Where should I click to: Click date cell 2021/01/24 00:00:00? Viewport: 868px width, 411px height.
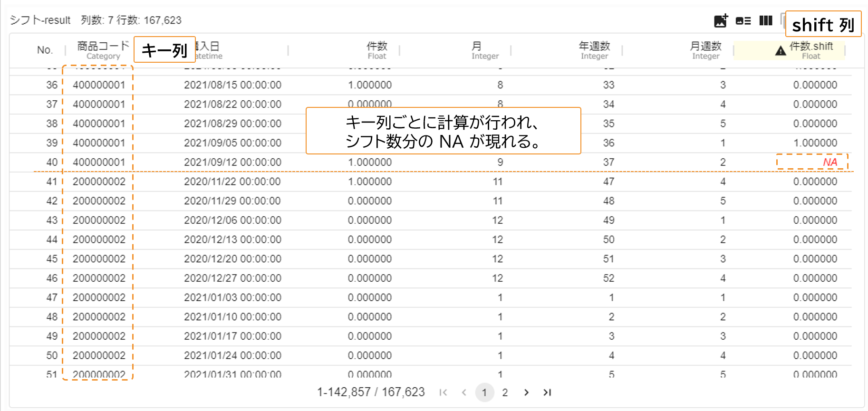pos(232,355)
